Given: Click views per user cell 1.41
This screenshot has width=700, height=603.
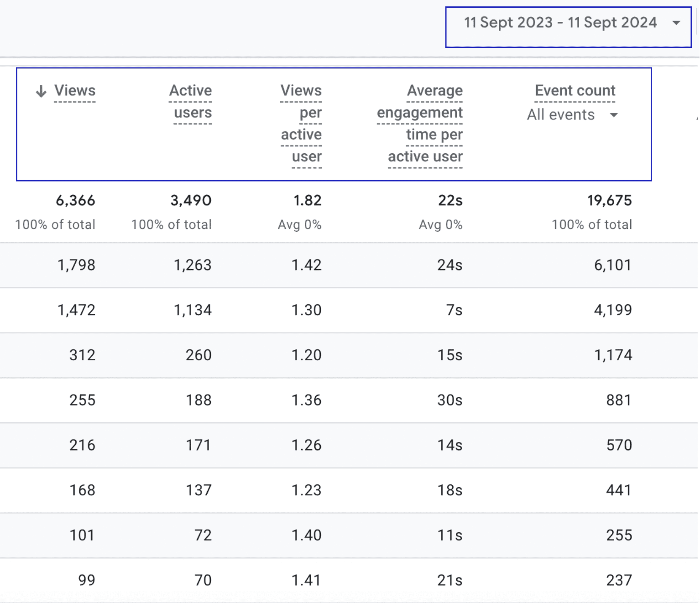Looking at the screenshot, I should tap(307, 580).
